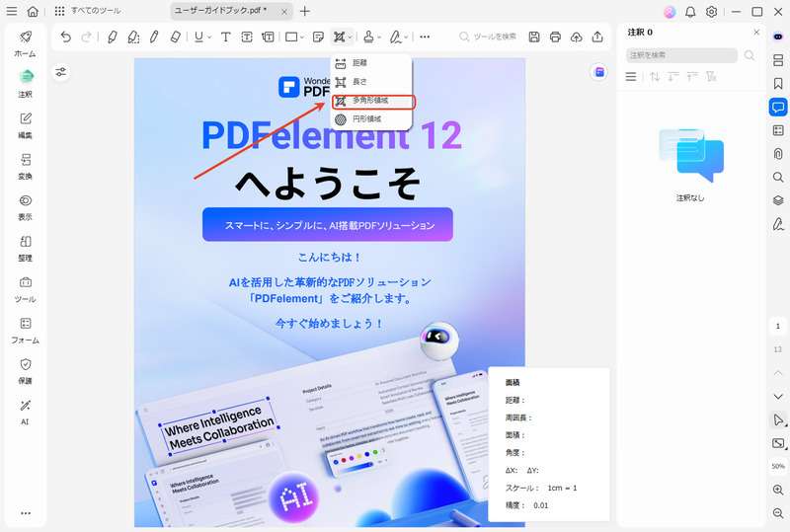Close the 注釈 comments panel
This screenshot has height=532, width=790.
[756, 33]
